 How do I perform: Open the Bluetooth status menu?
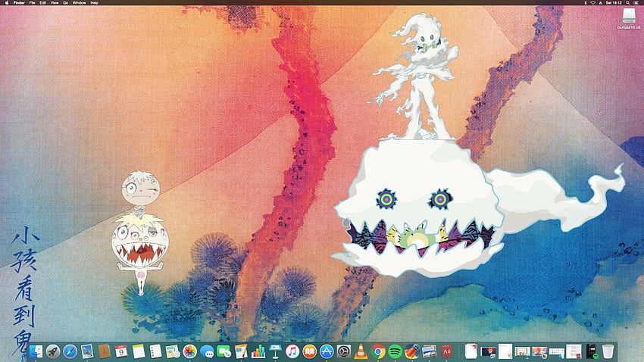[x=585, y=2]
